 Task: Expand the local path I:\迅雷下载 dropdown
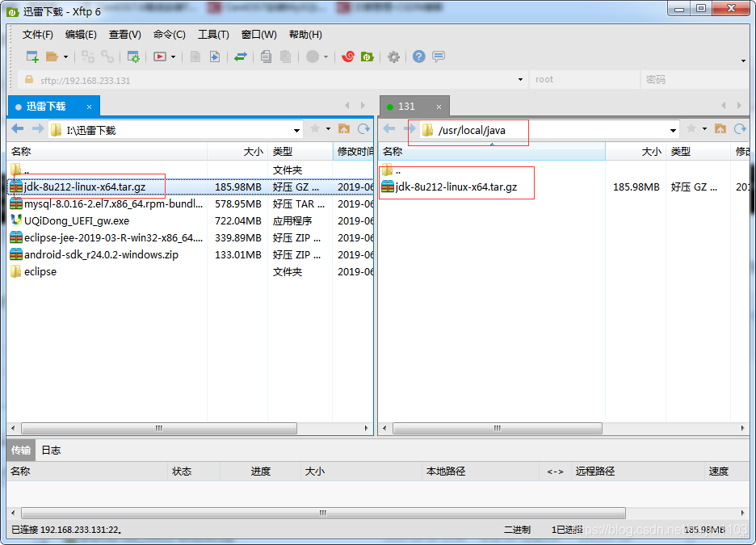pos(296,131)
